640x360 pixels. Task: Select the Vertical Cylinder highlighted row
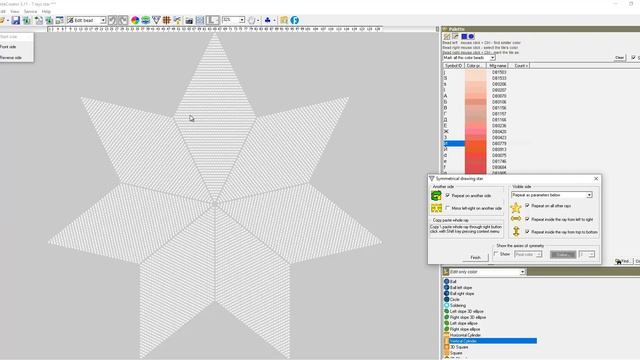pos(490,341)
